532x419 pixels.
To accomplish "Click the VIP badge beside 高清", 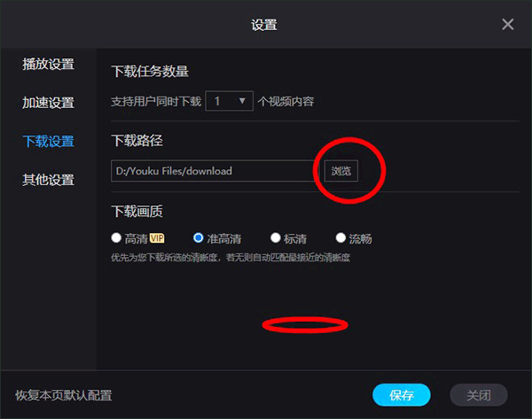I will [157, 238].
